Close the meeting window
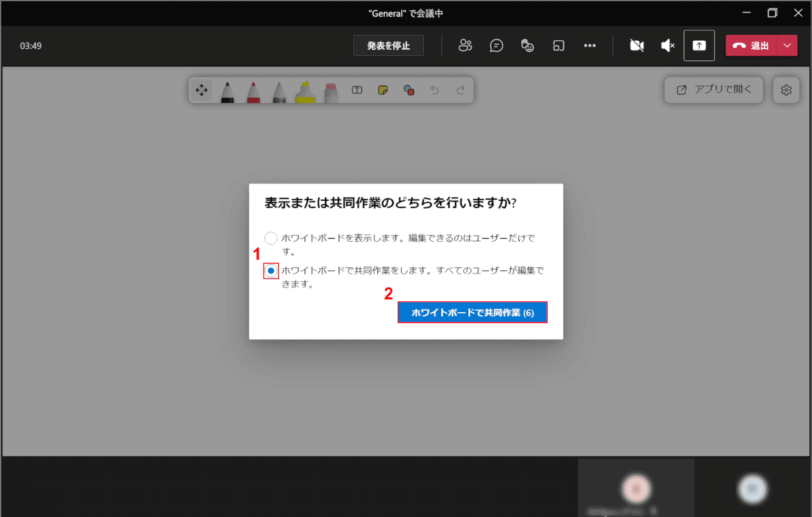Viewport: 812px width, 517px height. pos(797,13)
